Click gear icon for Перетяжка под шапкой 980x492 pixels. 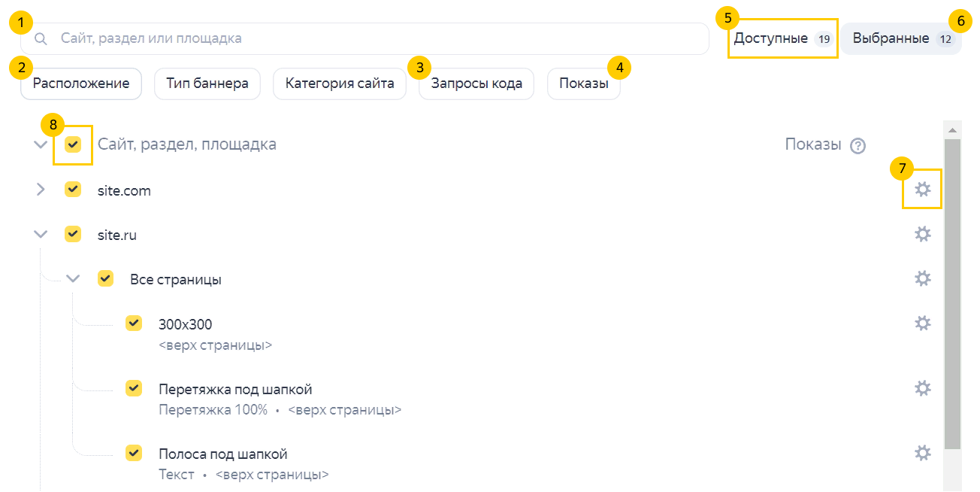pos(922,388)
